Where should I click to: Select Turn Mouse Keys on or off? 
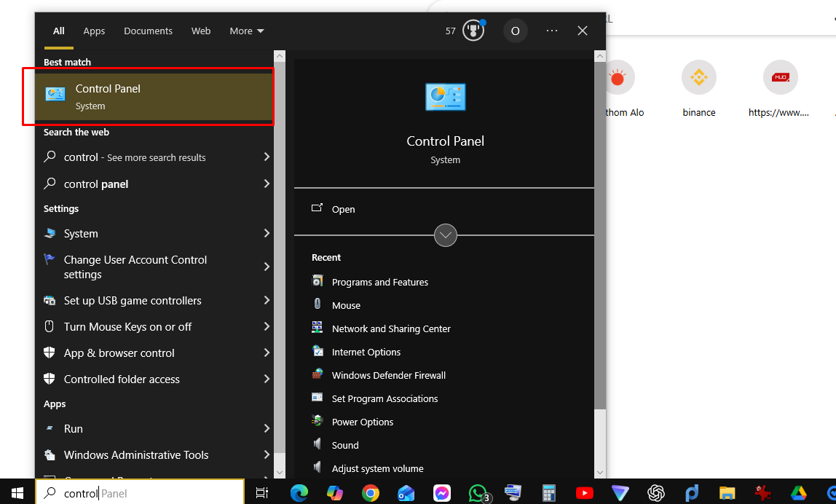(127, 327)
